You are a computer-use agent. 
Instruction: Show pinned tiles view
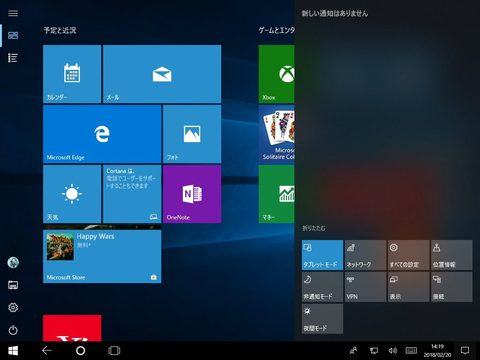pyautogui.click(x=13, y=35)
